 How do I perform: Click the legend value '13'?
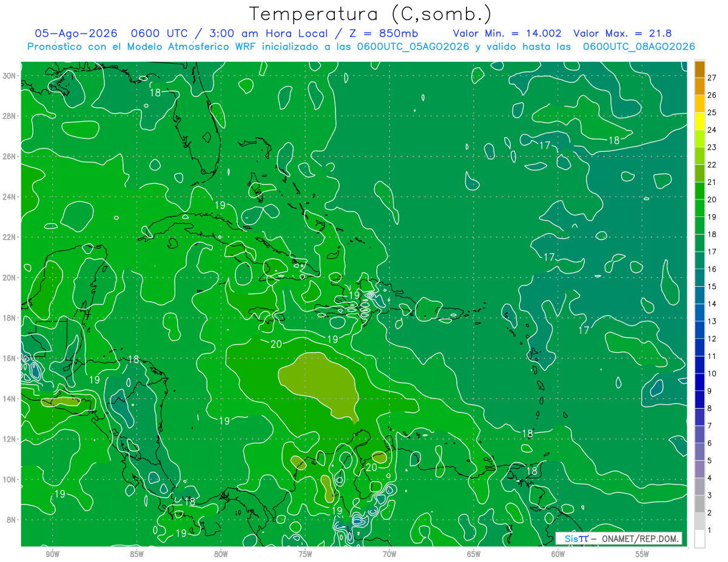(x=712, y=321)
